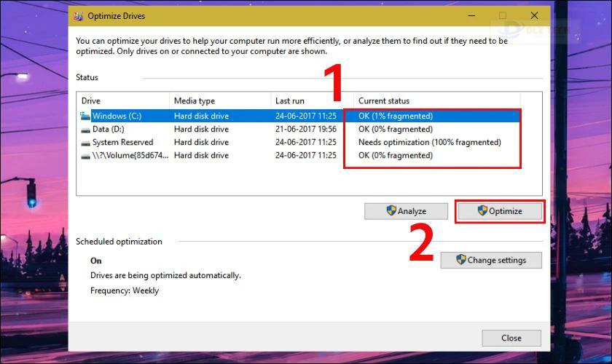Sort by the Drive column header
This screenshot has width=612, height=364.
123,100
